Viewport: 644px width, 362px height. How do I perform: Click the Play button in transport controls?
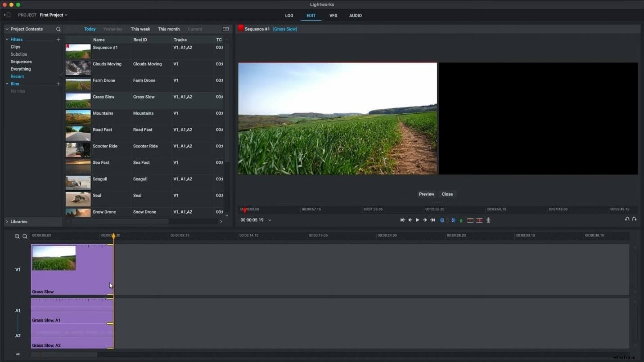click(x=417, y=220)
